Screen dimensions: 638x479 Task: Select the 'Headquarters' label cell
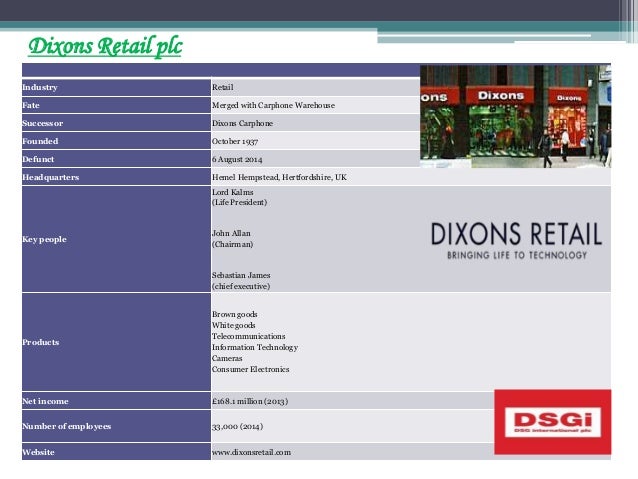point(116,177)
